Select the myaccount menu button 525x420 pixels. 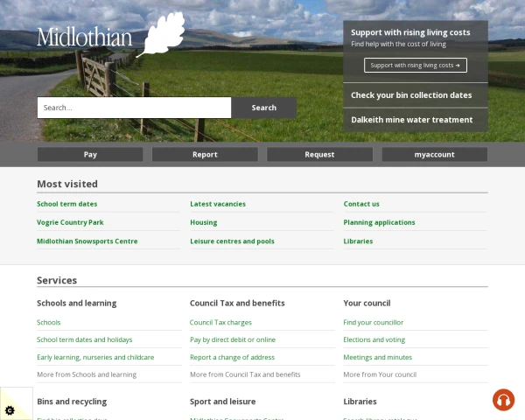pyautogui.click(x=435, y=154)
